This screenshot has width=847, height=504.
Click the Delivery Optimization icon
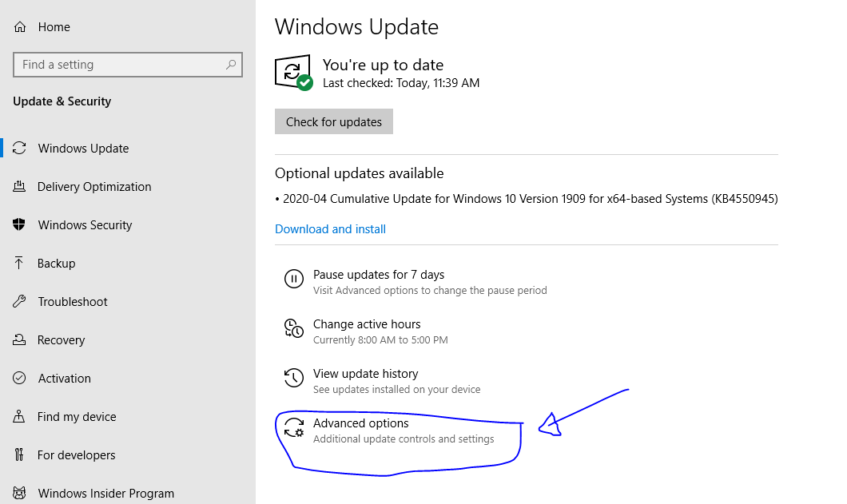point(19,186)
